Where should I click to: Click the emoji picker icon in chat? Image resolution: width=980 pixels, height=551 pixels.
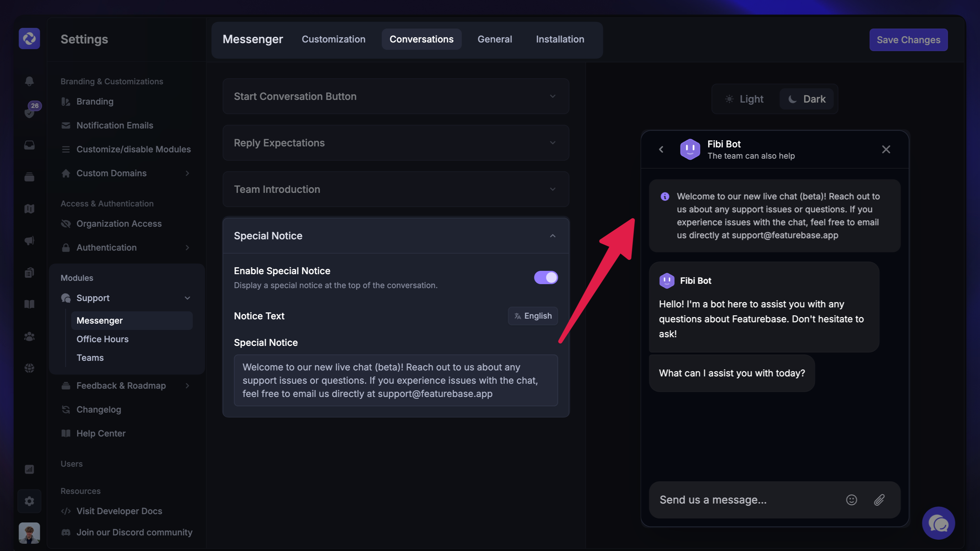(x=851, y=500)
